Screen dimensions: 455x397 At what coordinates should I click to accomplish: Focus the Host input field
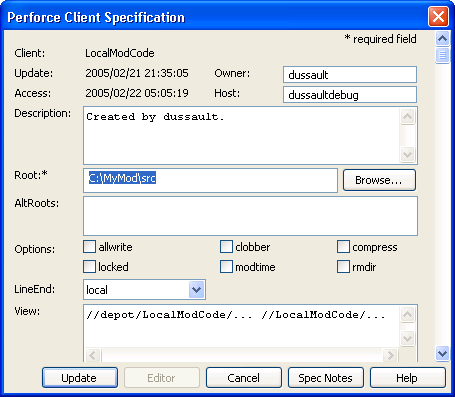pyautogui.click(x=350, y=95)
